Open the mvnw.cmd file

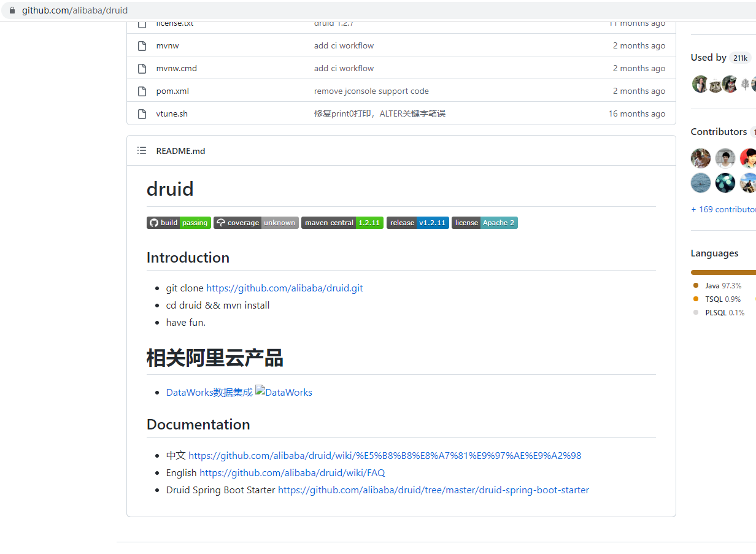tap(177, 69)
